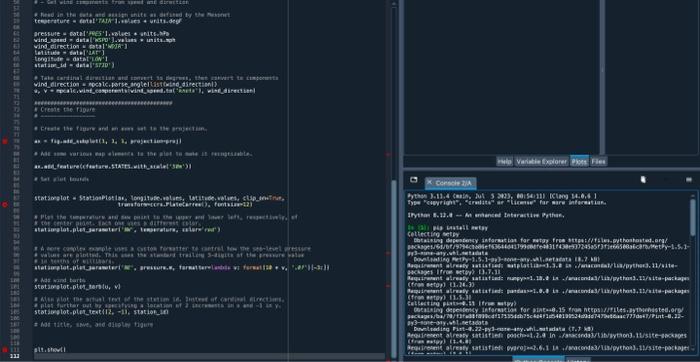This screenshot has height=362, width=700.
Task: Click the 'Collecting metpy' console output line
Action: (x=433, y=234)
